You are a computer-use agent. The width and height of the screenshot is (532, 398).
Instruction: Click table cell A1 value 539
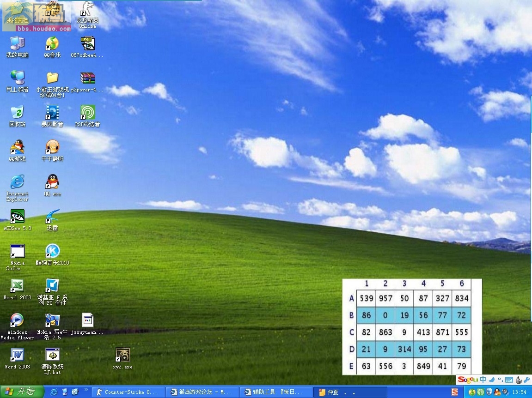(x=367, y=298)
